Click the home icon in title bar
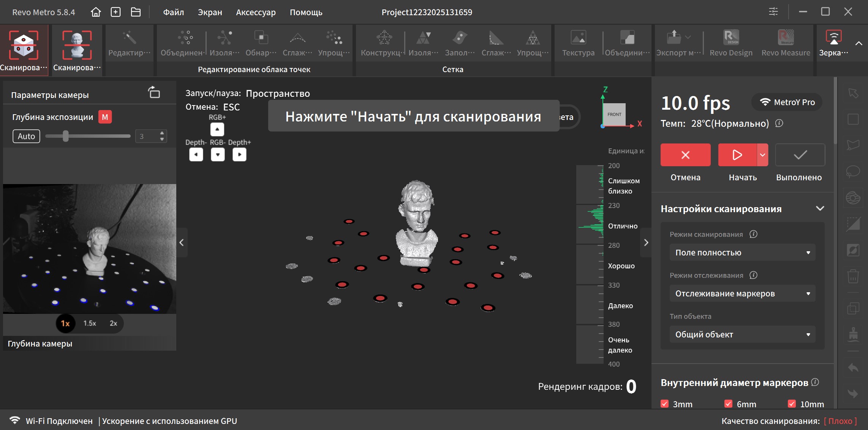The image size is (868, 430). click(x=96, y=12)
